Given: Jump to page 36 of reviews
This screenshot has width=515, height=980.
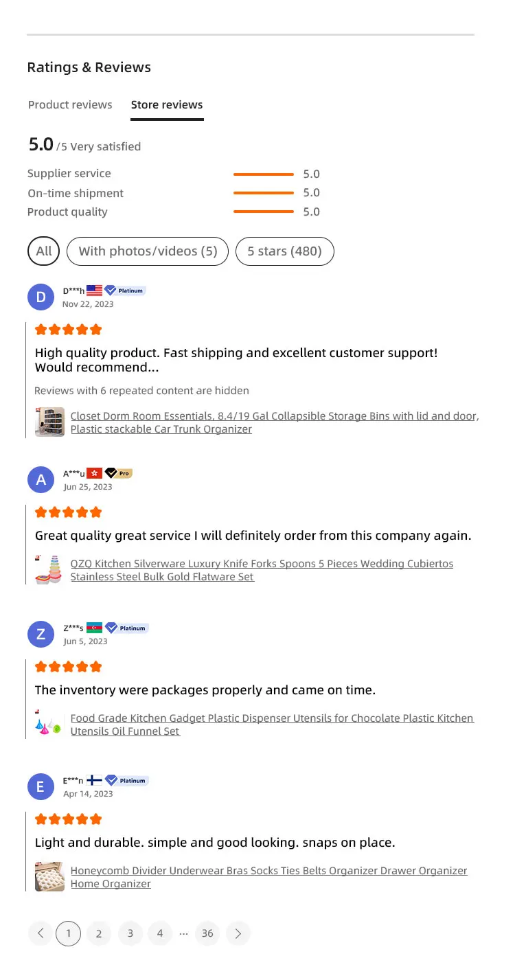Looking at the screenshot, I should (207, 933).
